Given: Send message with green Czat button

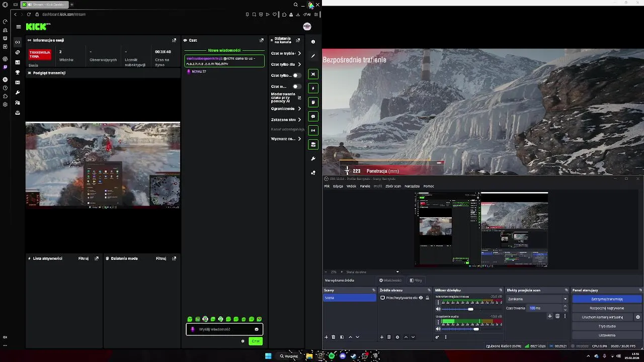Looking at the screenshot, I should (x=256, y=341).
